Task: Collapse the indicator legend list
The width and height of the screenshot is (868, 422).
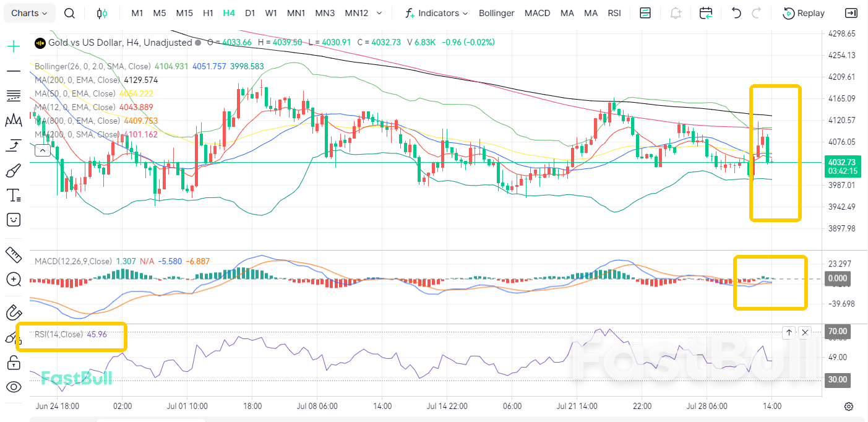Action: point(42,150)
